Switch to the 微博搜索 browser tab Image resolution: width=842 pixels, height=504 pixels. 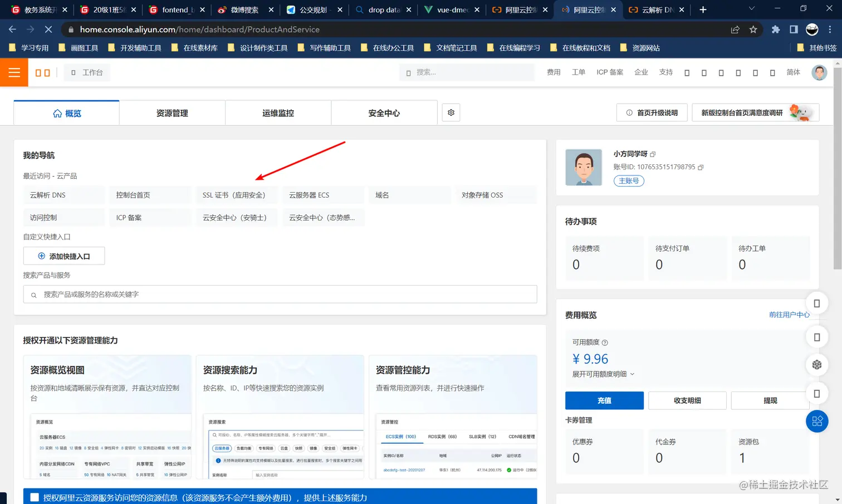pyautogui.click(x=246, y=9)
